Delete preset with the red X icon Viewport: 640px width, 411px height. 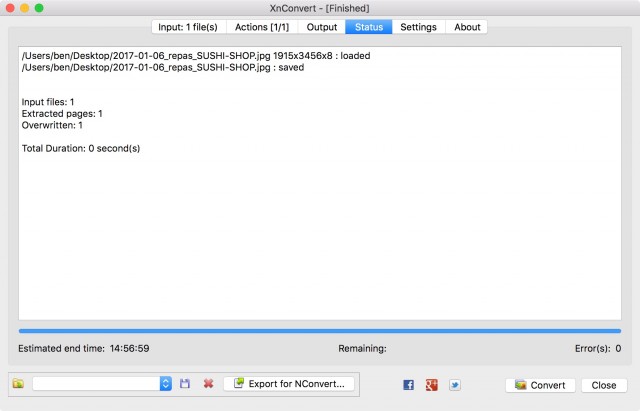[x=209, y=384]
